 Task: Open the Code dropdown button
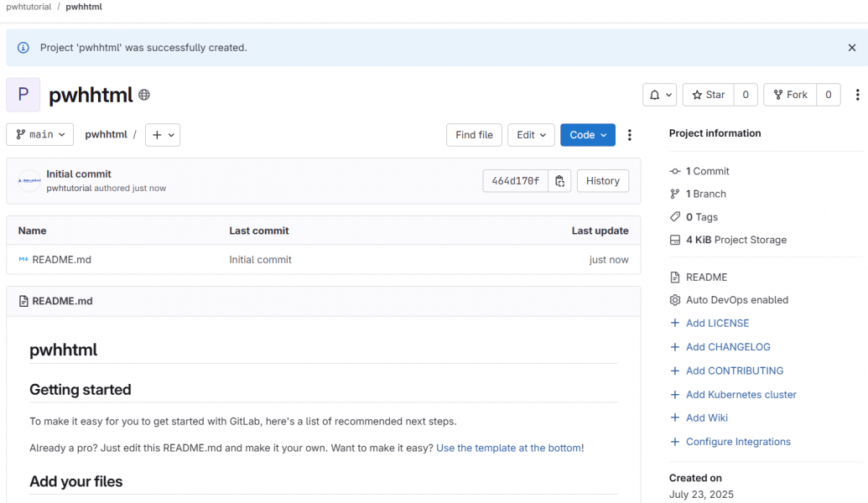(x=587, y=135)
